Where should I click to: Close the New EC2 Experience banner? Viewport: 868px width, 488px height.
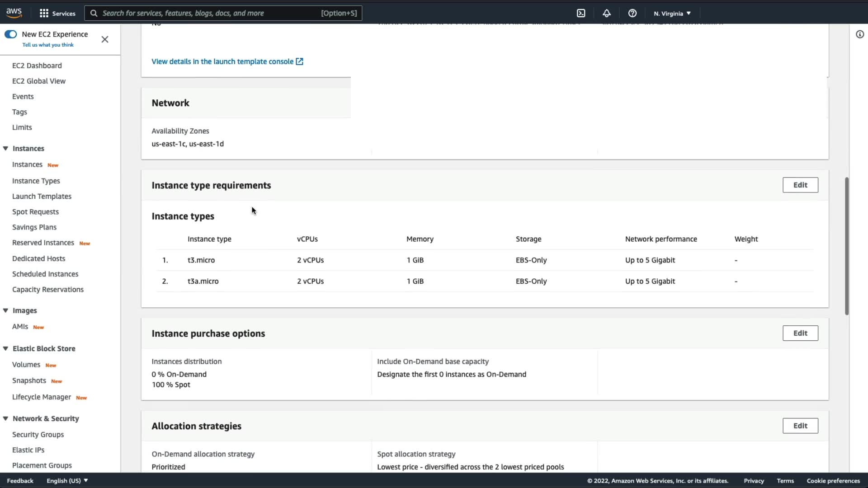click(105, 39)
